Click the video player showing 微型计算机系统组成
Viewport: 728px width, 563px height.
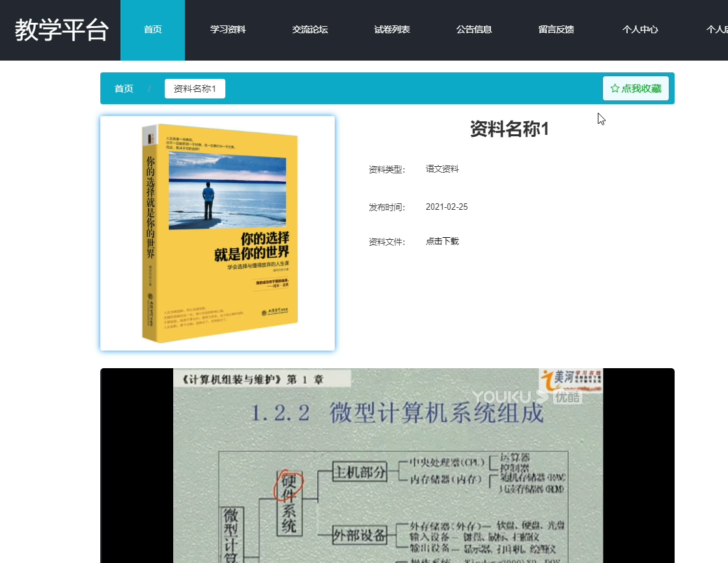[387, 465]
